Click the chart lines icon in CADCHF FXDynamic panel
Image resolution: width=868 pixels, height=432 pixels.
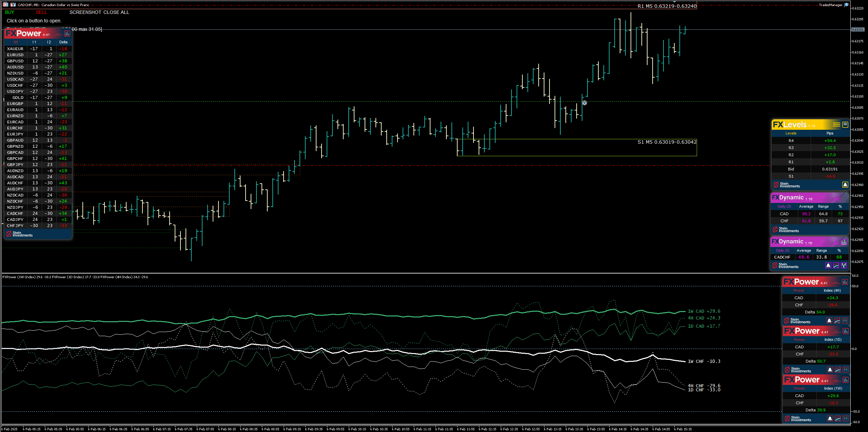point(836,265)
